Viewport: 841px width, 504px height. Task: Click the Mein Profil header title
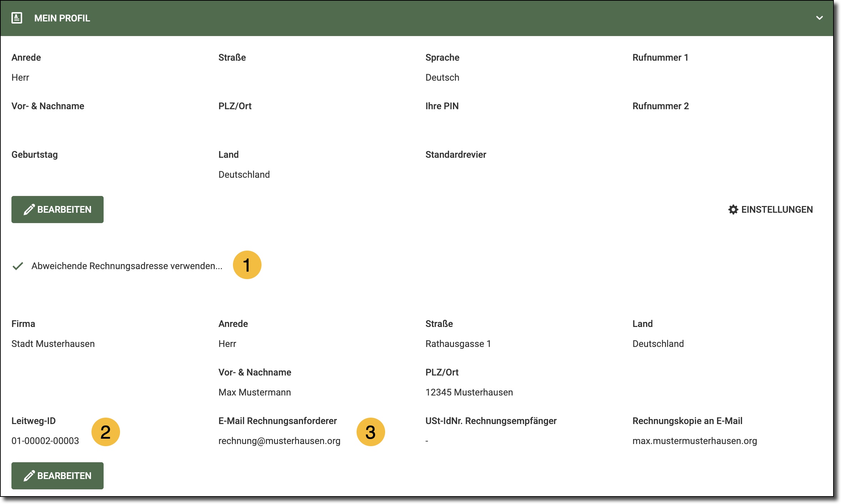[62, 18]
